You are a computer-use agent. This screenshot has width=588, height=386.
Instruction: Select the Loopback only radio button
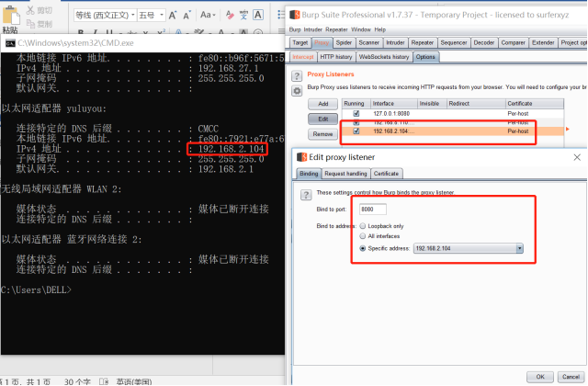(363, 226)
